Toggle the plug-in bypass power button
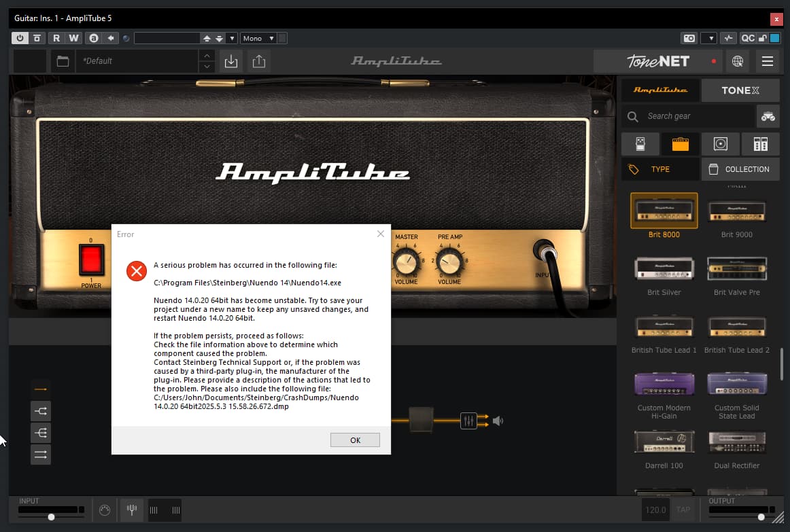Image resolution: width=790 pixels, height=532 pixels. [x=20, y=38]
